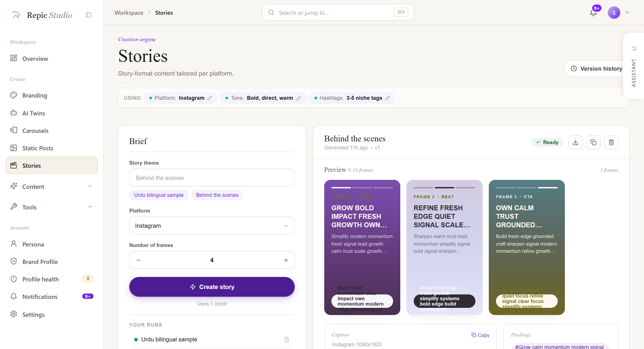Edit the Tone pencil icon
The height and width of the screenshot is (349, 644).
[x=299, y=98]
